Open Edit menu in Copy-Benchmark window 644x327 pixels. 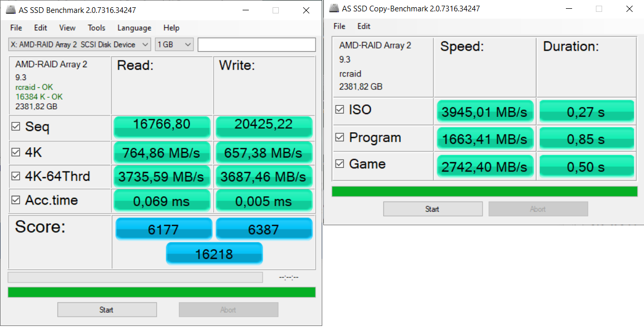364,26
